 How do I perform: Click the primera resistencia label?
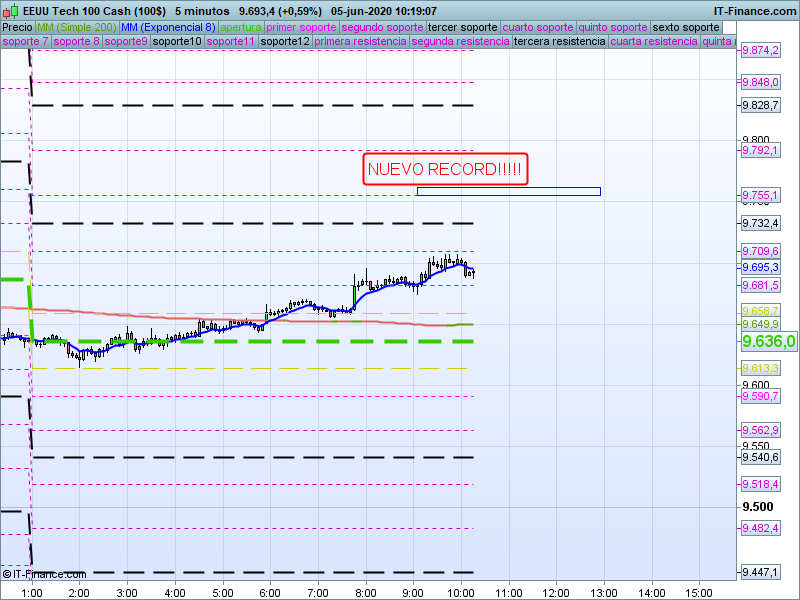(360, 42)
